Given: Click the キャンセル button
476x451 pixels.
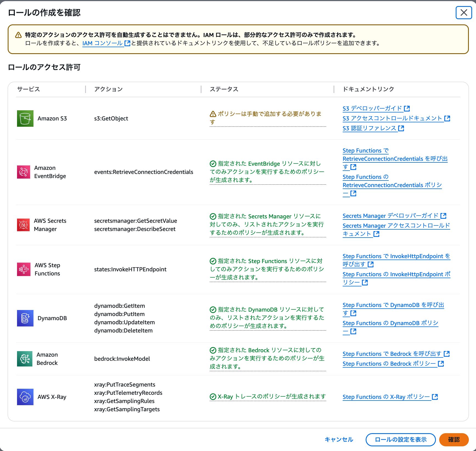Looking at the screenshot, I should click(x=339, y=439).
